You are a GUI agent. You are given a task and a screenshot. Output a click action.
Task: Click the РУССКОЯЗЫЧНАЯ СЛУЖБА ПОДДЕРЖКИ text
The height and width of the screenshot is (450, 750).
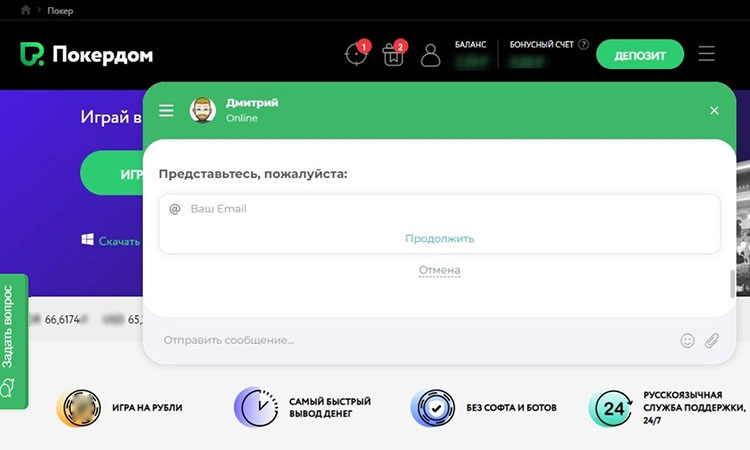pos(695,408)
